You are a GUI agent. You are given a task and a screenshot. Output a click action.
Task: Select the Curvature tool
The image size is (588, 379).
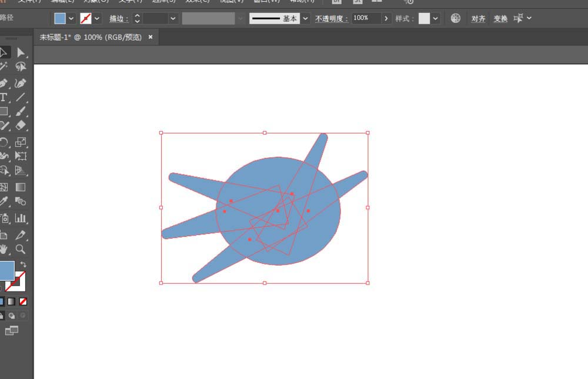point(21,83)
